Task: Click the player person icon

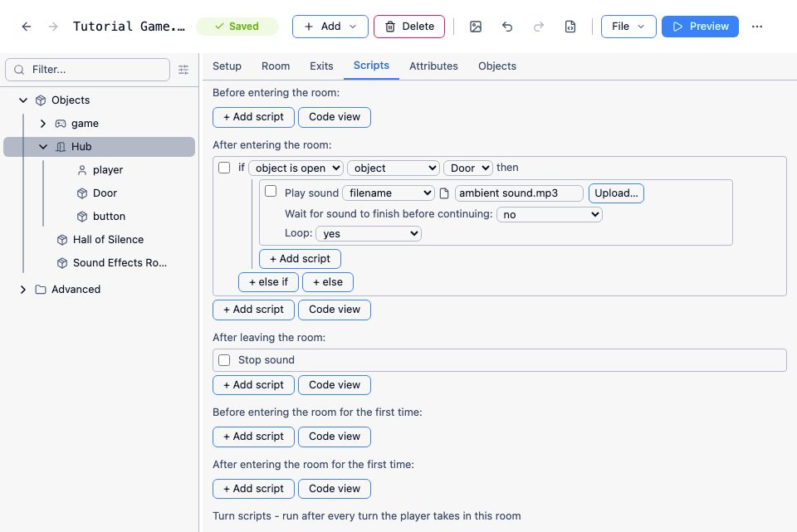Action: click(82, 170)
